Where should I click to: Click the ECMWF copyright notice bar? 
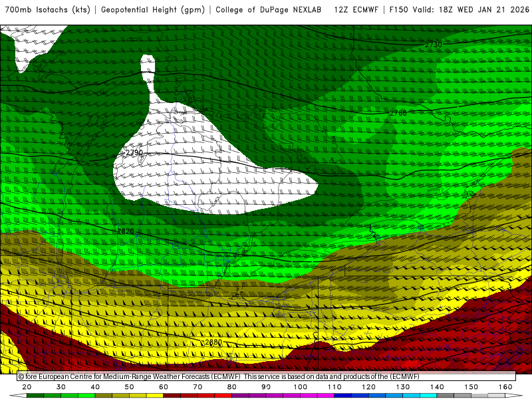pyautogui.click(x=267, y=376)
